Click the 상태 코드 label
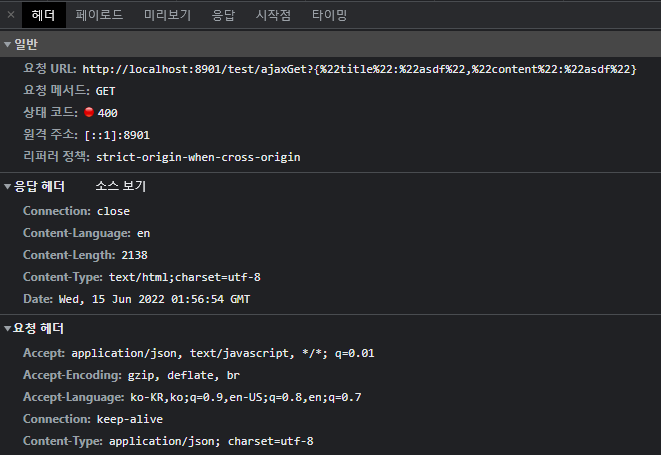This screenshot has width=661, height=455. [51, 113]
